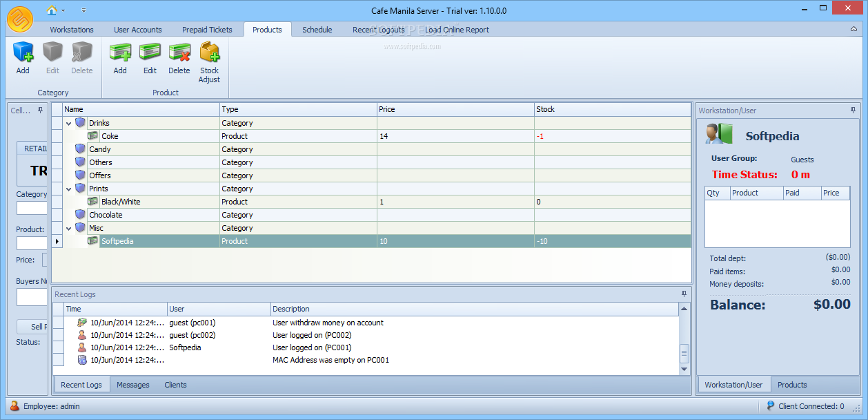This screenshot has height=420, width=868.
Task: Open the Load Online Report tab
Action: (x=457, y=30)
